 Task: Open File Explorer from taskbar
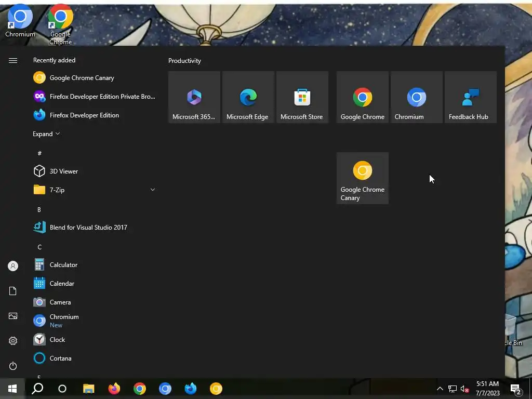coord(88,389)
